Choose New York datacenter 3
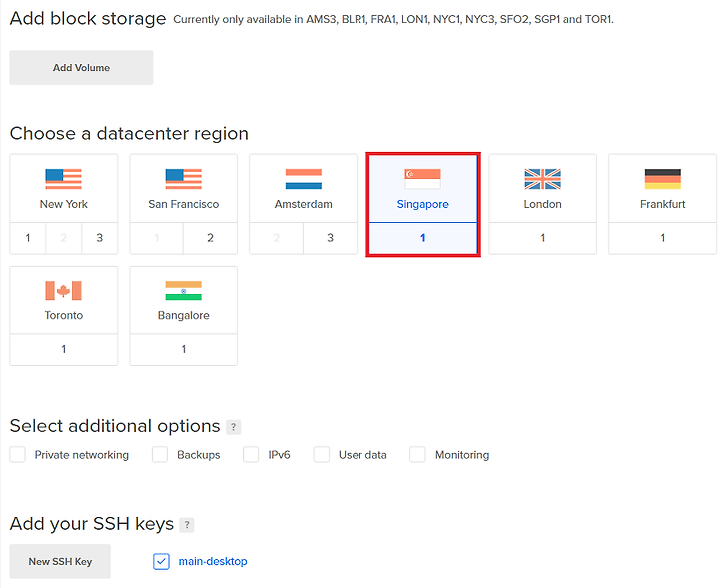This screenshot has width=719, height=588. (100, 238)
